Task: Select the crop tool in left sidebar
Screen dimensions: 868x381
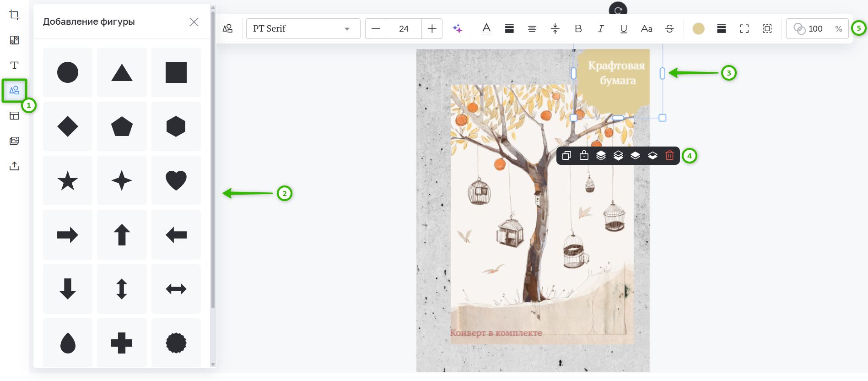Action: (15, 15)
